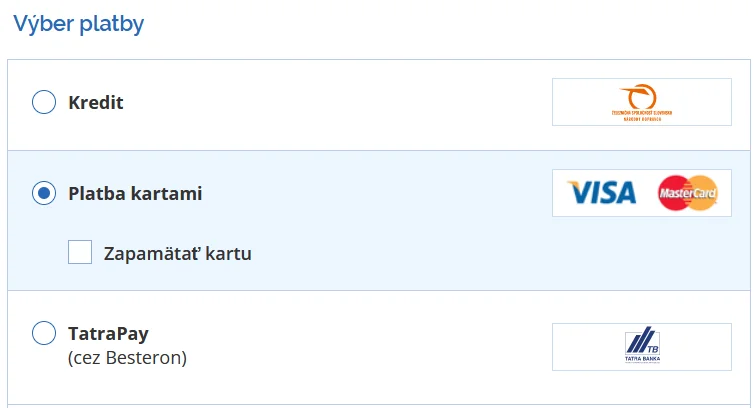Click empty space in the Kredit row
Image resolution: width=754 pixels, height=408 pixels.
point(337,102)
